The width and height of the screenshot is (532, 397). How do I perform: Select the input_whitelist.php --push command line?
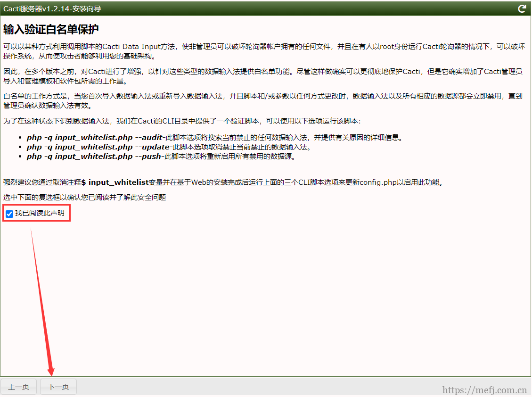point(94,157)
